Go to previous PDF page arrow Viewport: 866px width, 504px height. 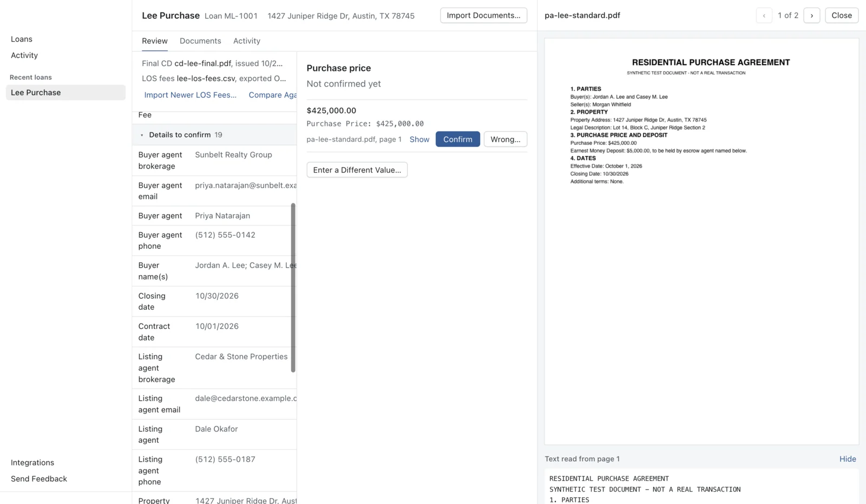click(764, 16)
